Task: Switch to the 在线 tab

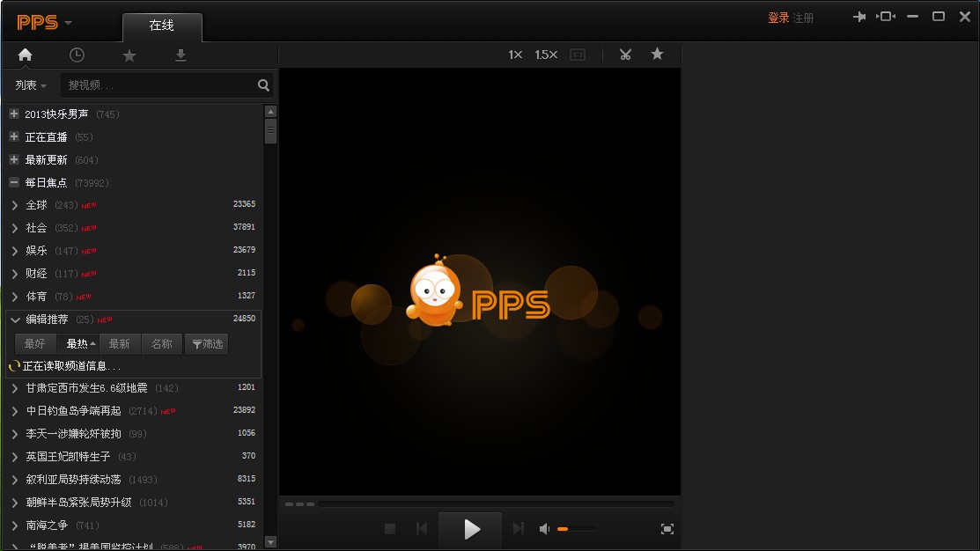Action: pos(162,26)
